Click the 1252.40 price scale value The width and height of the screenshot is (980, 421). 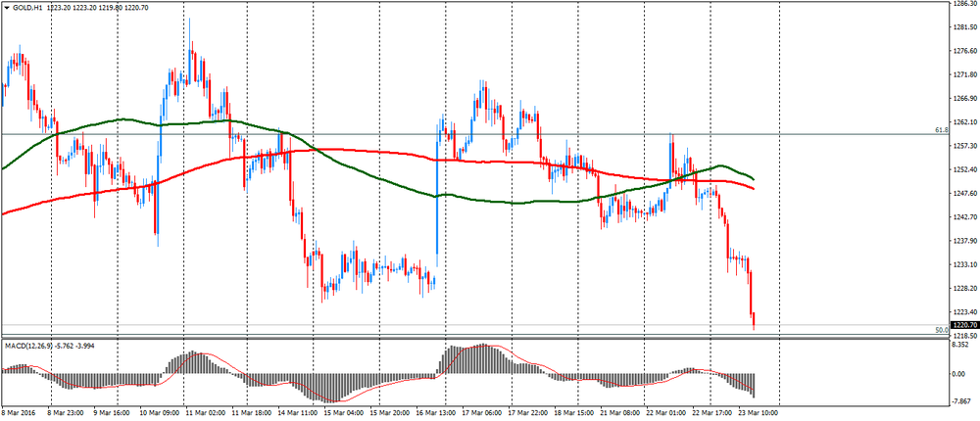[964, 169]
